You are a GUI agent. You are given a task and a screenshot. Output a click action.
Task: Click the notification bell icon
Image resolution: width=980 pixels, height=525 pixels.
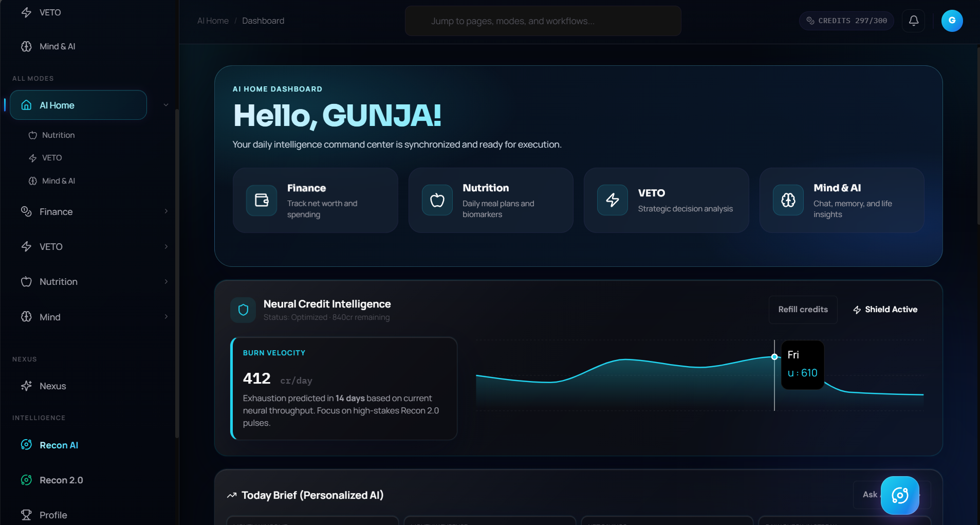pyautogui.click(x=913, y=21)
